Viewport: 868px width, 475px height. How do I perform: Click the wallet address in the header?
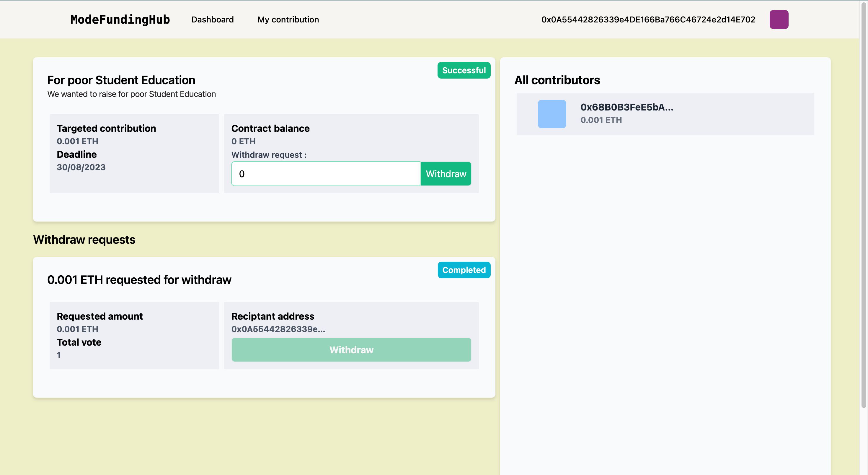pos(648,19)
